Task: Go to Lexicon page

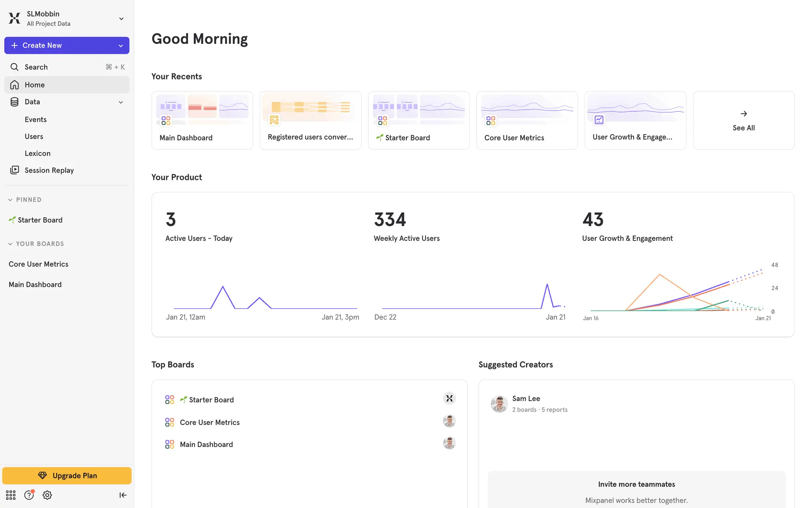Action: 38,153
